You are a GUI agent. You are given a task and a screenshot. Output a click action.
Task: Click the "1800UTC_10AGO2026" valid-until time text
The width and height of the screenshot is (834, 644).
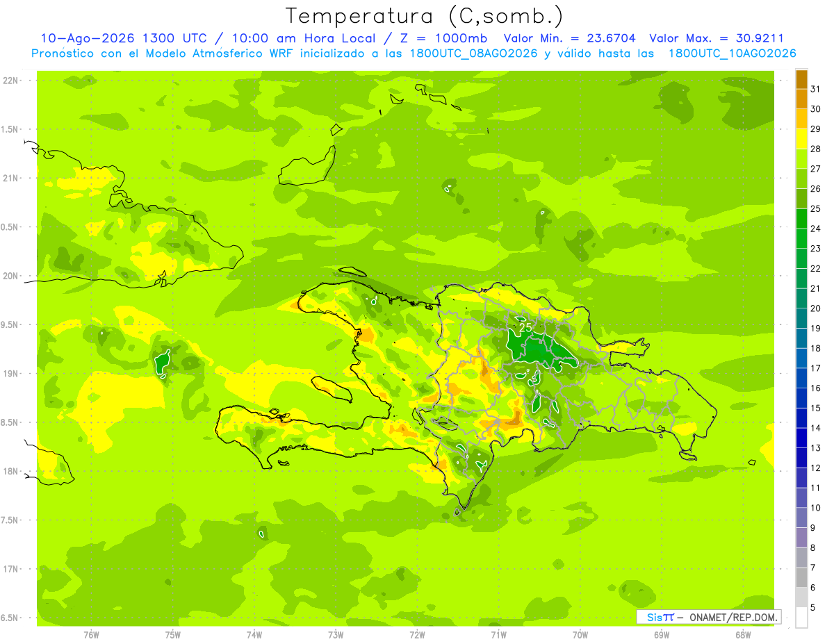pos(733,53)
